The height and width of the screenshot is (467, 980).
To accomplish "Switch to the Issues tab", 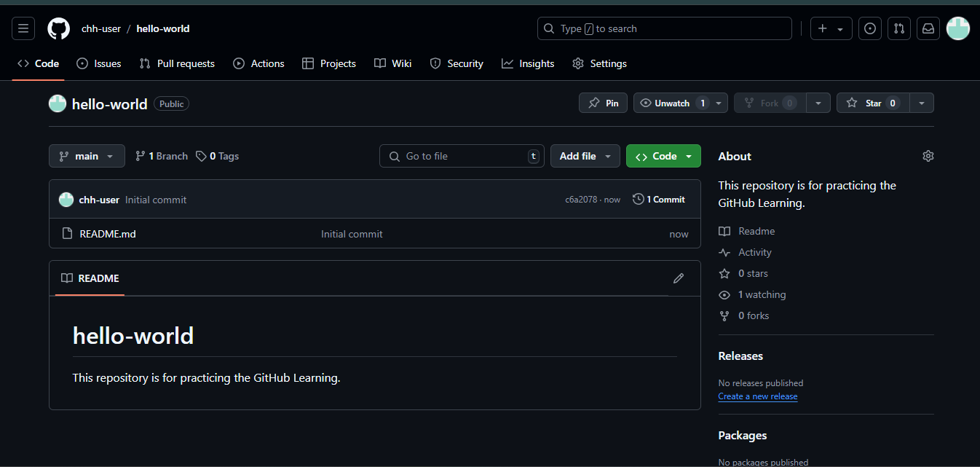I will tap(99, 63).
